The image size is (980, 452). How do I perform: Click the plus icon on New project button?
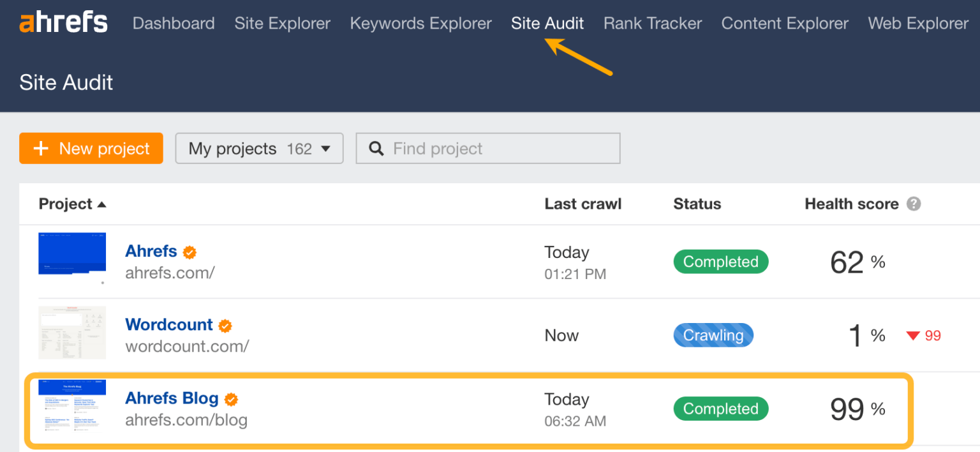point(41,148)
